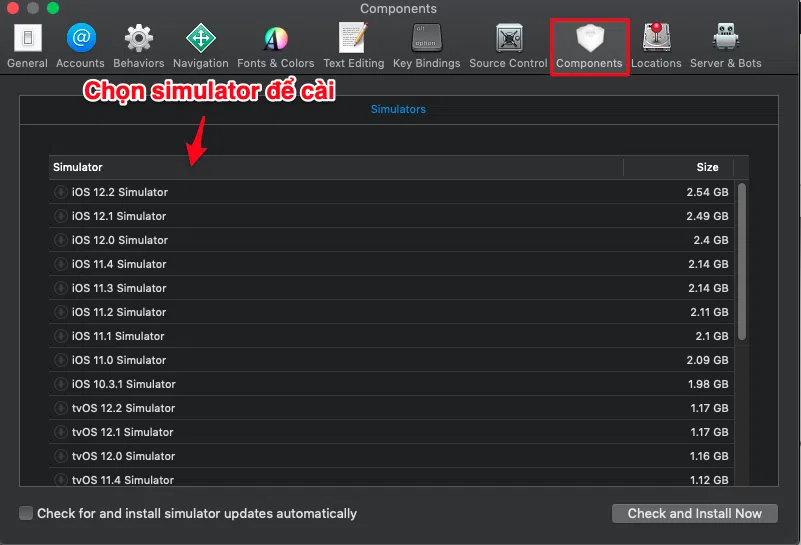Image resolution: width=801 pixels, height=545 pixels.
Task: Download the iOS 12.0 Simulator
Action: click(x=61, y=240)
